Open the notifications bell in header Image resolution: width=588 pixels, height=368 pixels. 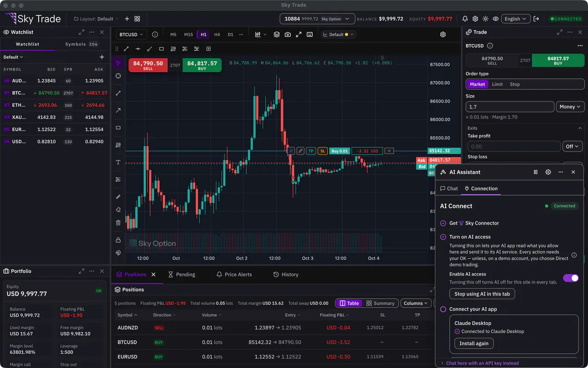pos(465,19)
